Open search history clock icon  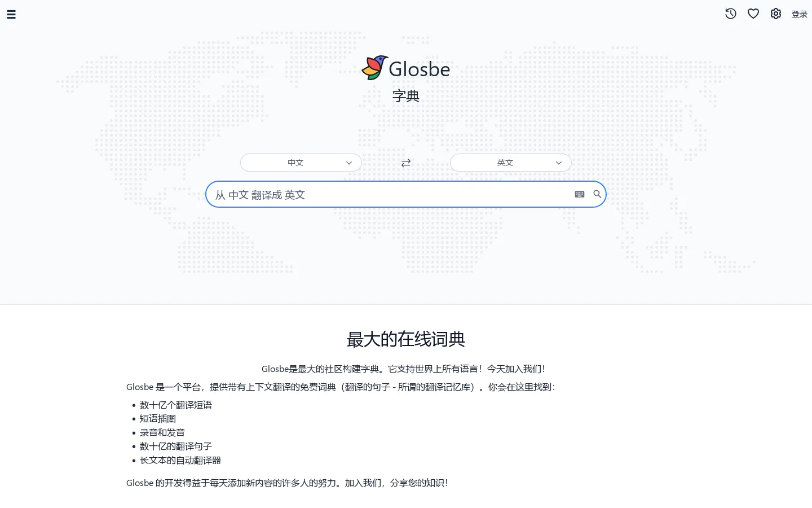coord(731,14)
